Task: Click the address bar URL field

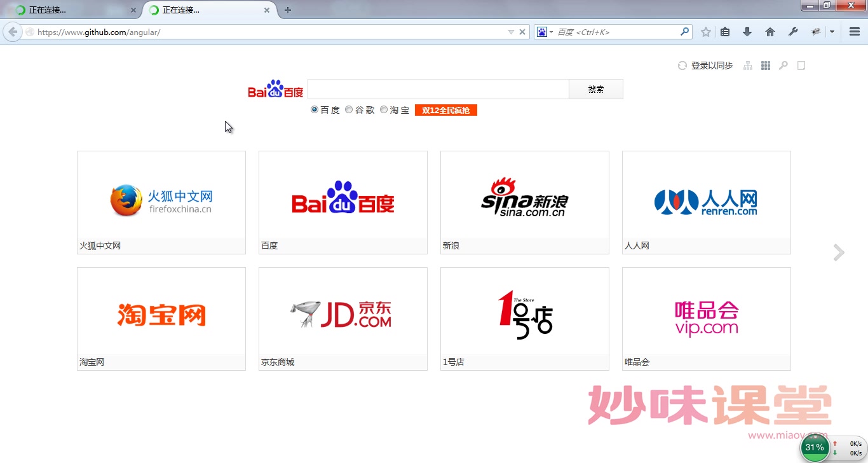Action: (270, 32)
